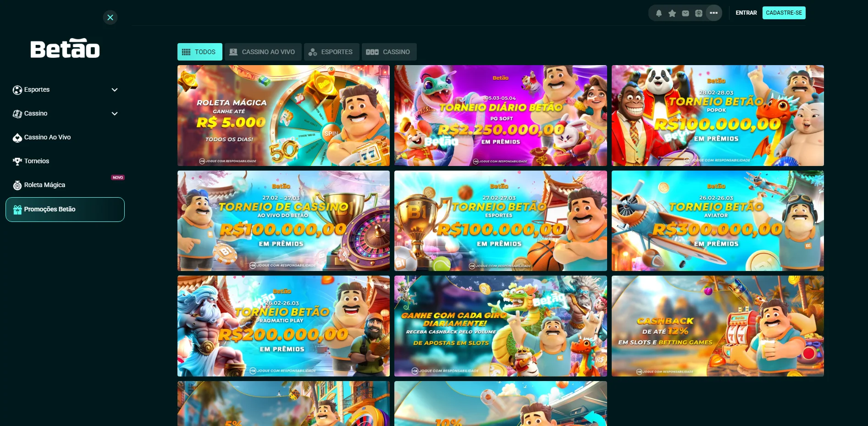Screen dimensions: 868x426
Task: Select the TODOS filter tab
Action: tap(200, 52)
